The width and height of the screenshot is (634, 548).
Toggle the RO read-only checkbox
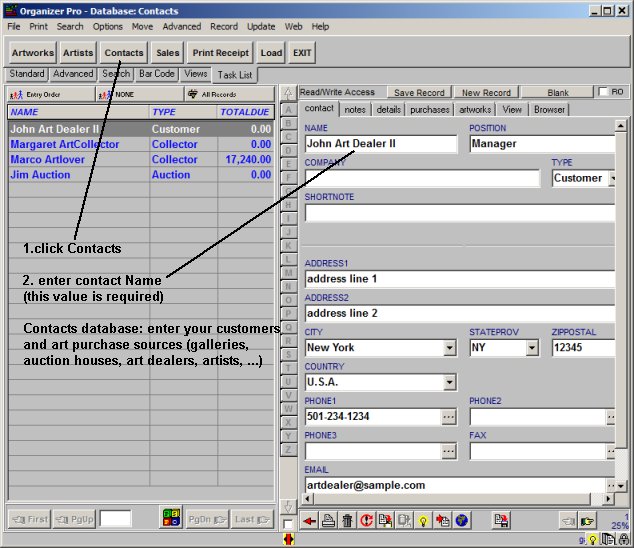coord(603,92)
